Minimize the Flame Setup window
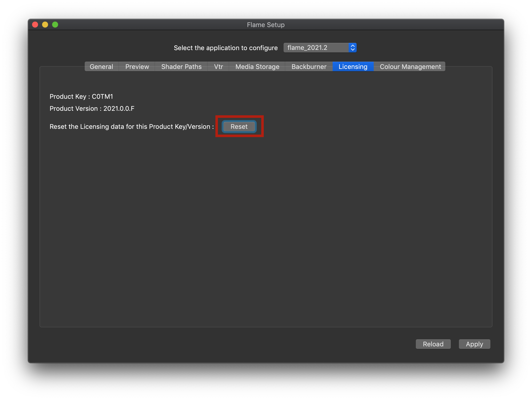Image resolution: width=532 pixels, height=400 pixels. coord(45,24)
